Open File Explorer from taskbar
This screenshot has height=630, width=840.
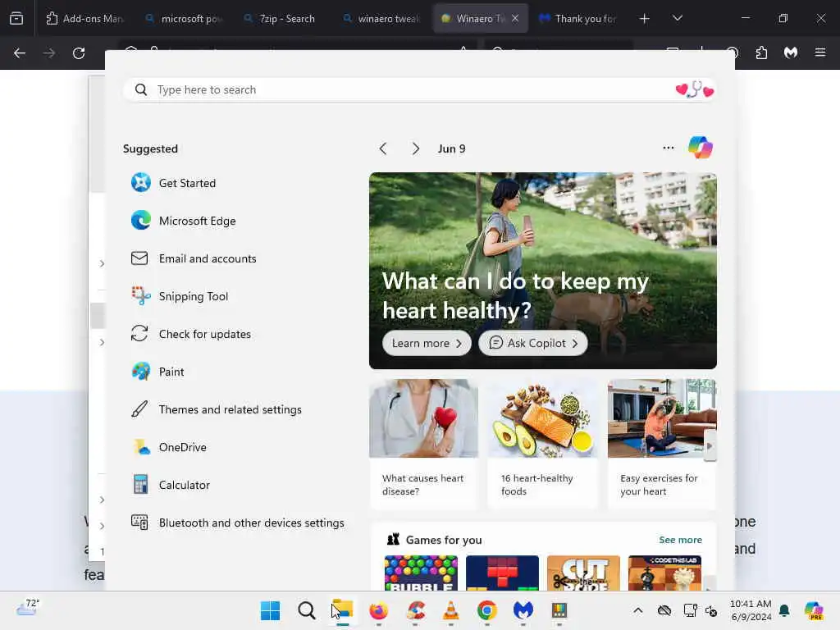coord(343,610)
